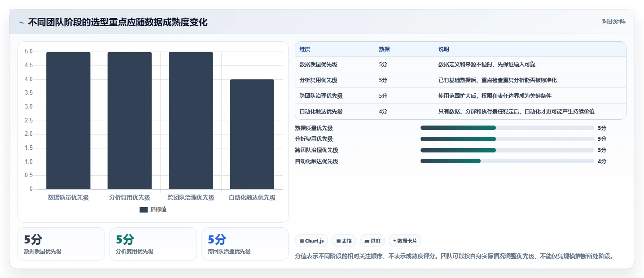The width and height of the screenshot is (644, 278).
Task: Click the 分析复用优先级 progress bar
Action: tap(507, 139)
